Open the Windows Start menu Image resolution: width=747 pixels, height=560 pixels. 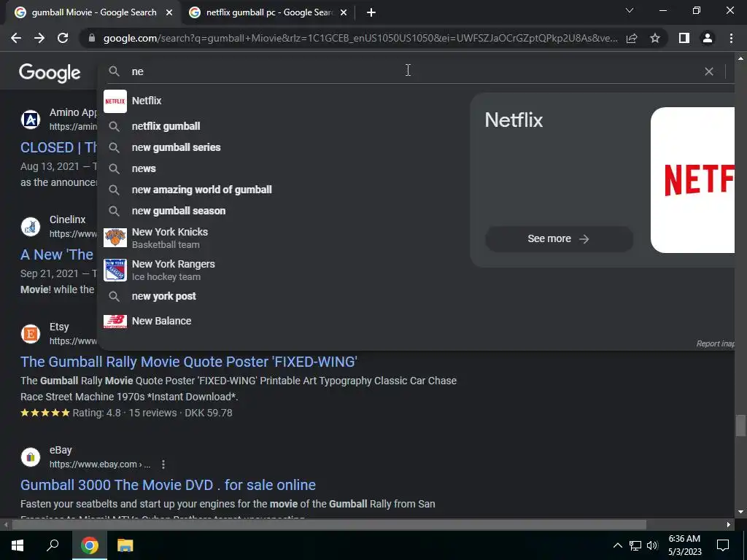pyautogui.click(x=18, y=545)
